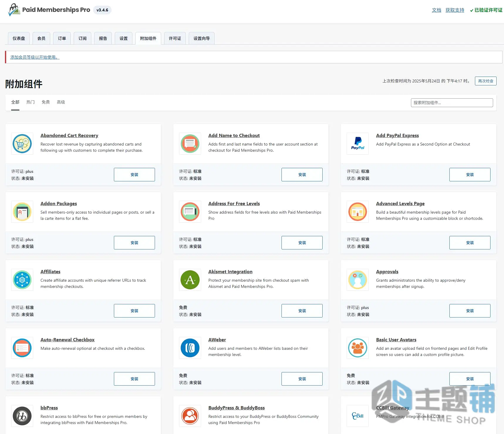Install the Advanced Levels Page add-on
Viewport: 504px width, 434px height.
click(470, 243)
